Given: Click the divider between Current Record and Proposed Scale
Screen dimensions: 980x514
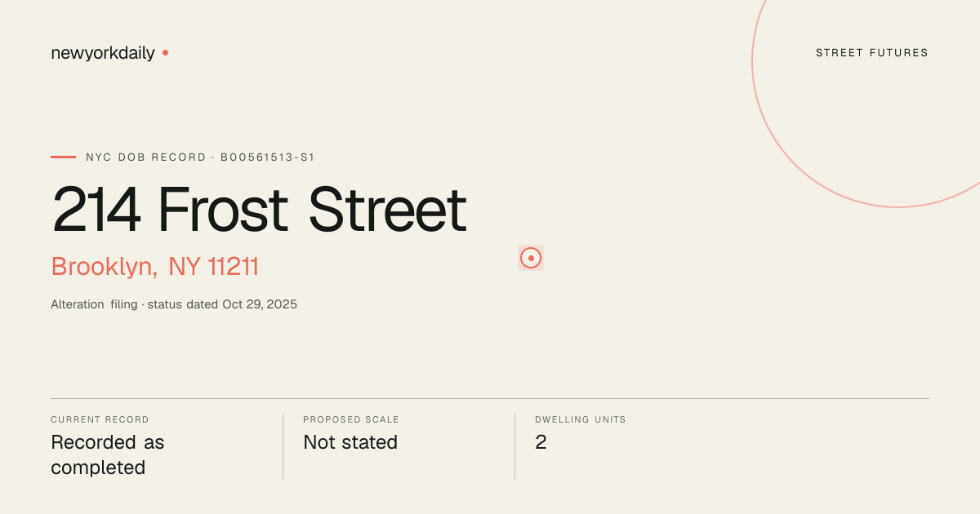Looking at the screenshot, I should 283,446.
